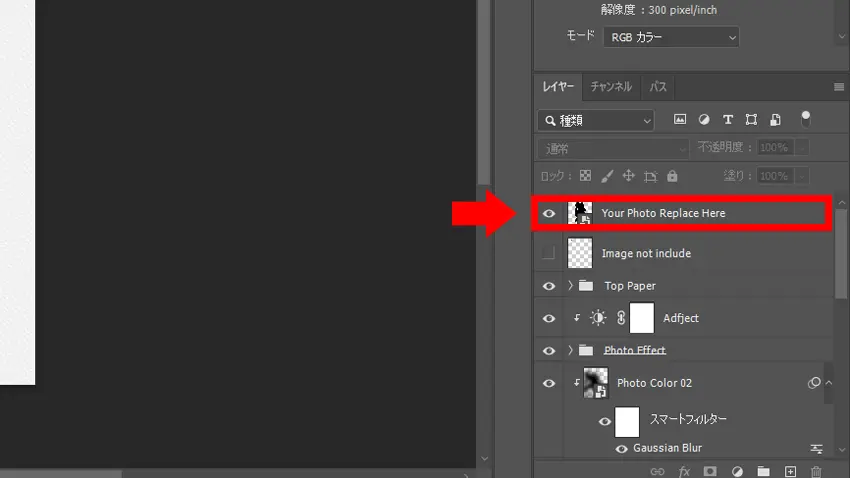
Task: Toggle visibility of the Gaussian Blur filter
Action: [622, 449]
